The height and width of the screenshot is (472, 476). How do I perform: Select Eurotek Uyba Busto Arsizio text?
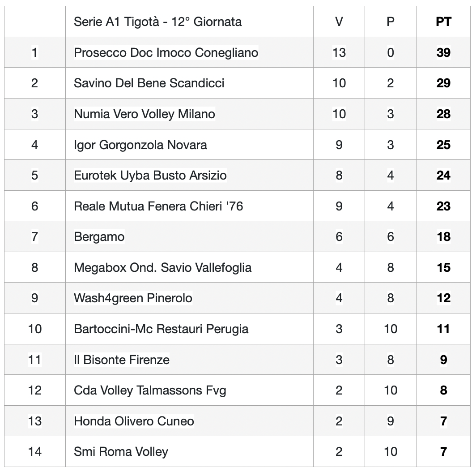[x=150, y=176]
